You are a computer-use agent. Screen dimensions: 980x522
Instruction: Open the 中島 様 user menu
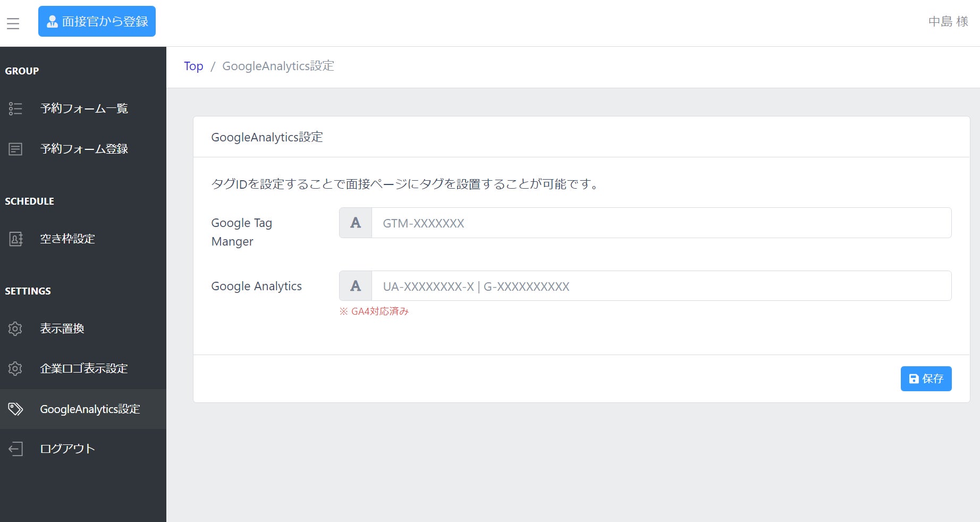tap(948, 22)
